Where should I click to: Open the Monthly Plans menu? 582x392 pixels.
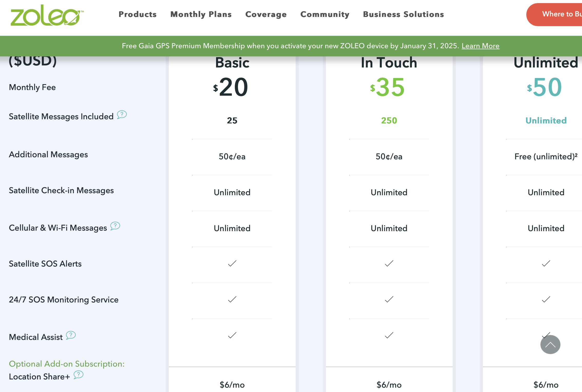(x=201, y=14)
